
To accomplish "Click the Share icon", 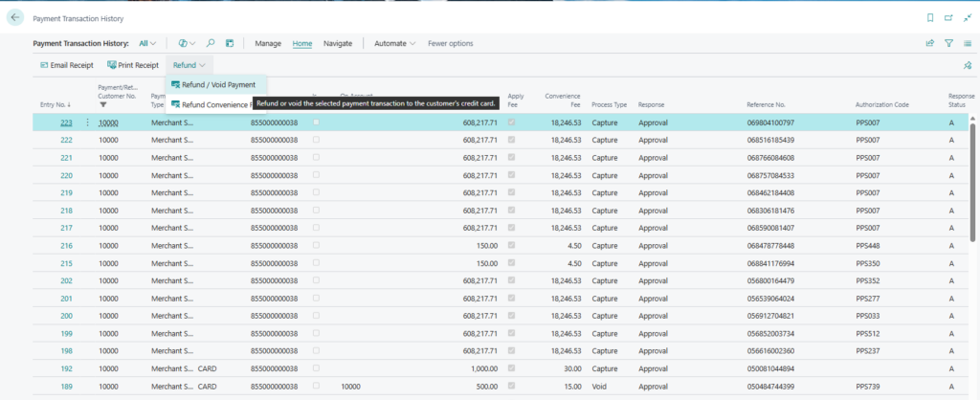I will 930,44.
